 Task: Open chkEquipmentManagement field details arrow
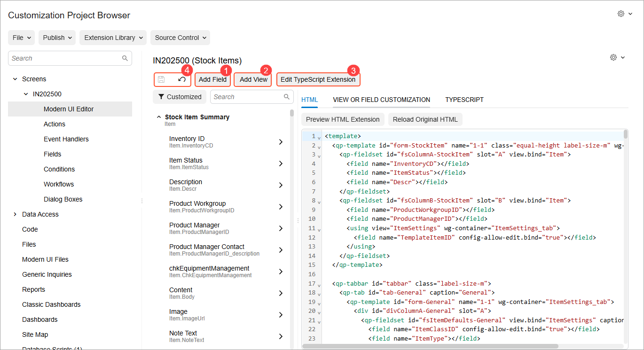[281, 272]
